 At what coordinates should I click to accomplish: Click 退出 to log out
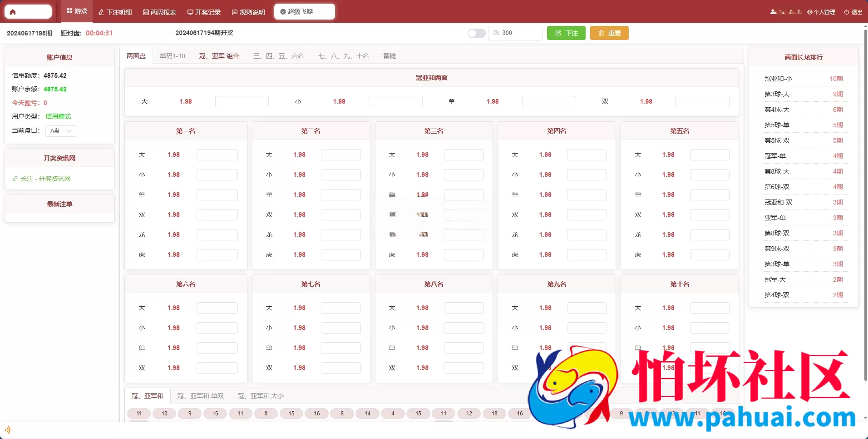[853, 12]
